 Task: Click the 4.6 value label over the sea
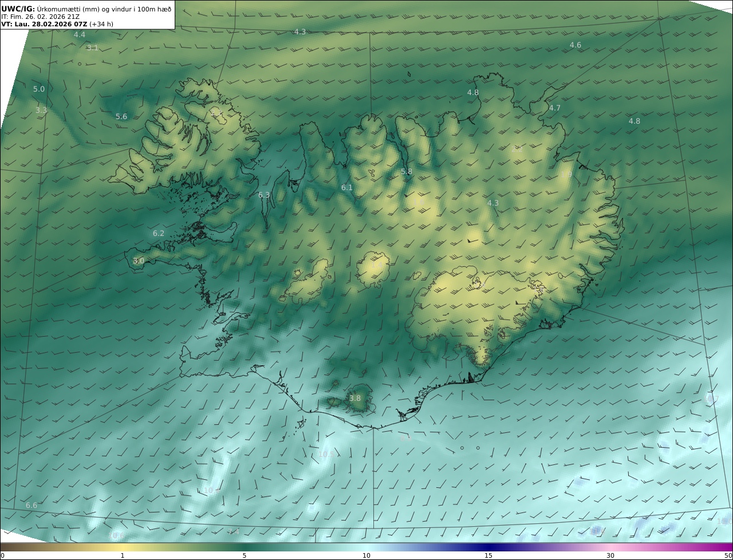point(576,45)
